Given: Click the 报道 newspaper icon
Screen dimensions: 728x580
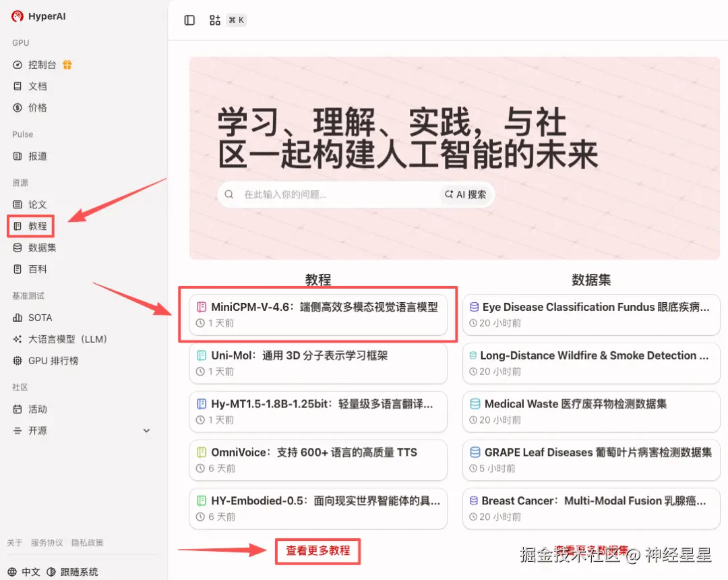Looking at the screenshot, I should point(18,156).
